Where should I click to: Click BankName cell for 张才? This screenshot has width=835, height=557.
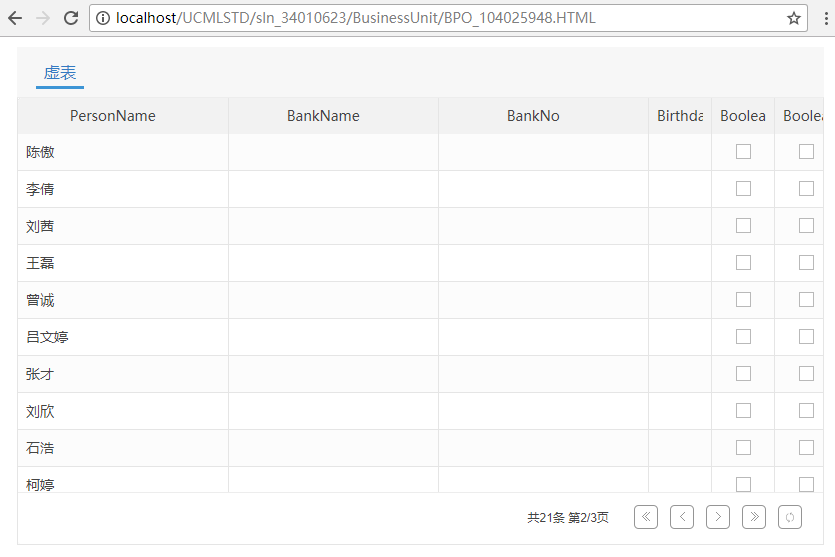(333, 374)
